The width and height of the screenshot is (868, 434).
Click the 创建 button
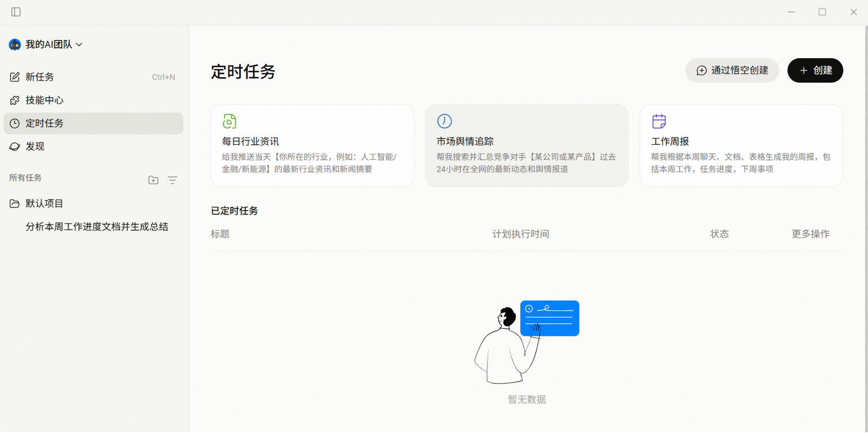coord(815,70)
